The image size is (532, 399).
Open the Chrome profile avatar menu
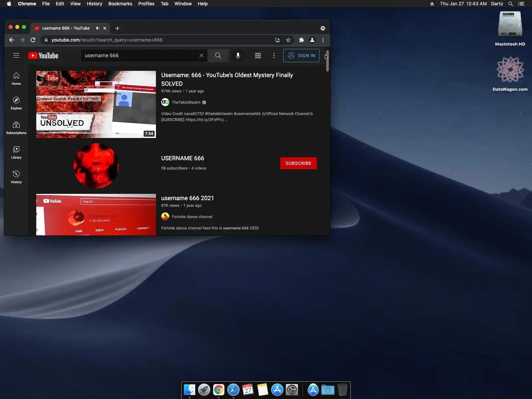tap(312, 40)
